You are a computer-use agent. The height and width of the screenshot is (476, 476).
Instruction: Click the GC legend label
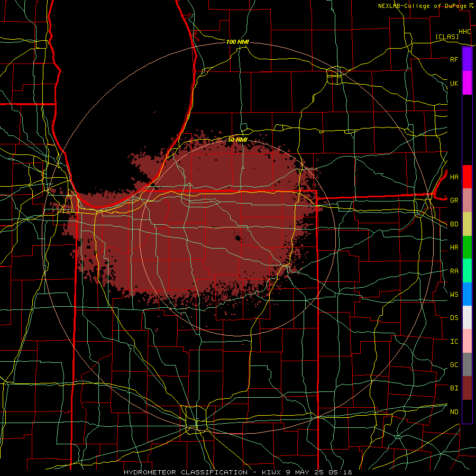click(x=454, y=365)
